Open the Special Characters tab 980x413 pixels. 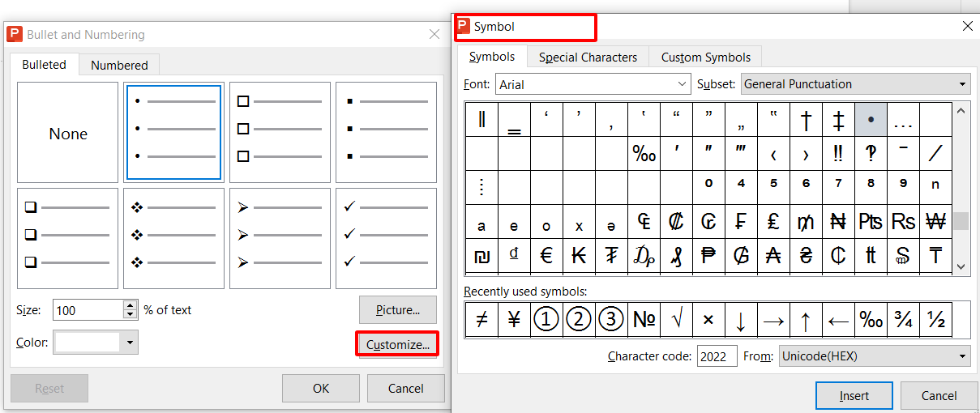coord(588,57)
